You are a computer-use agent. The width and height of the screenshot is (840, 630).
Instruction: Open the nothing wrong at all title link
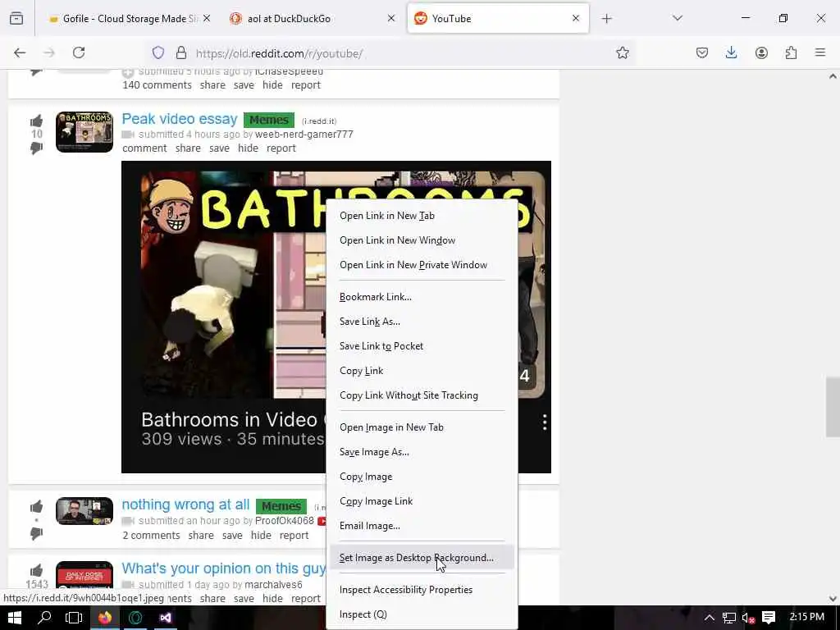pos(185,504)
